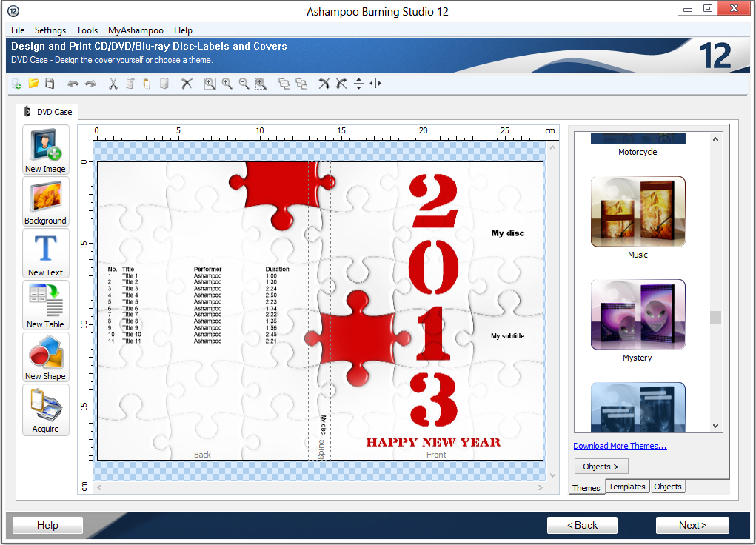This screenshot has width=756, height=545.
Task: Click the themes list scrollbar thumb
Action: 715,317
